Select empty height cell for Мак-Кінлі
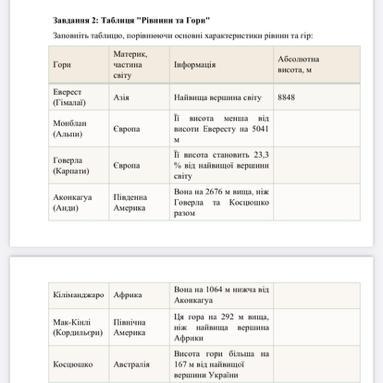Screen dimensions: 383x383 317,327
